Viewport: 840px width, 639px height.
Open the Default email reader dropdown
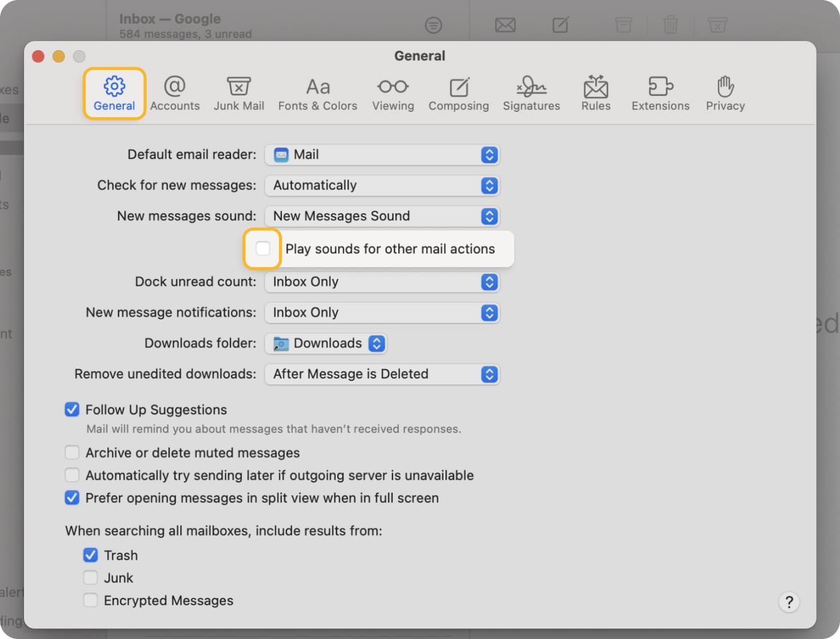[382, 155]
